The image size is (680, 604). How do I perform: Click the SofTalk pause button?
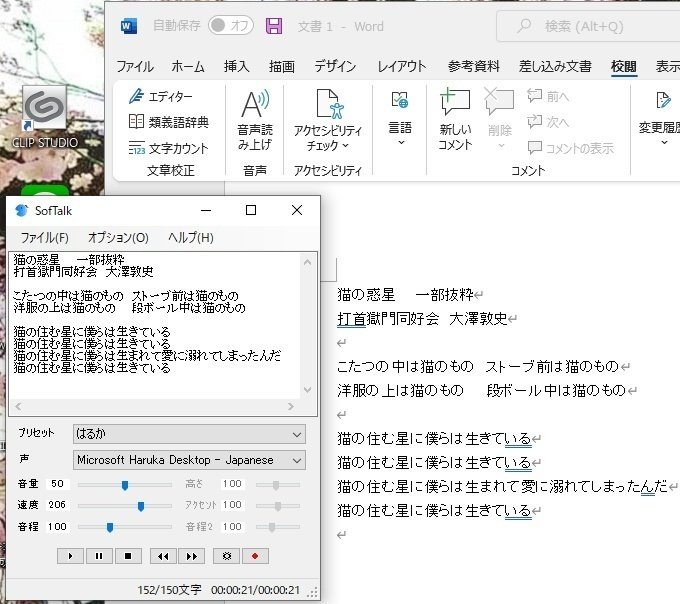tap(99, 556)
